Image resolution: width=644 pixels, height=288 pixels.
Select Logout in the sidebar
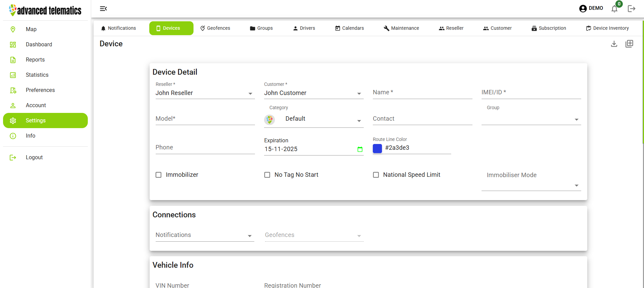pos(45,158)
